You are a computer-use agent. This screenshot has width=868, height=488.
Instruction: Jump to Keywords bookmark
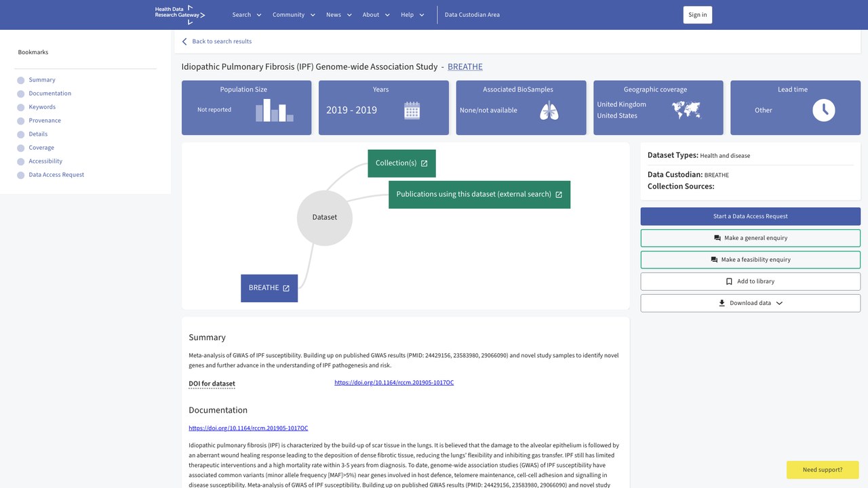pos(42,107)
